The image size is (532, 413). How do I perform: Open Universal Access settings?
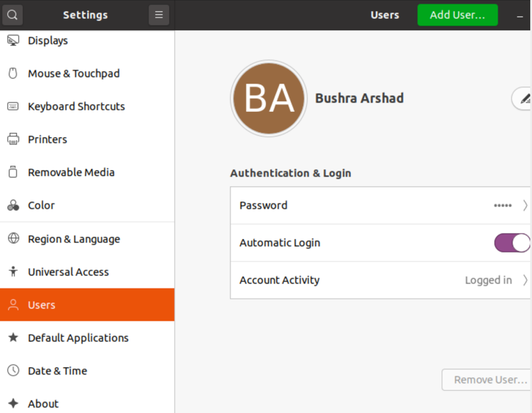(68, 272)
